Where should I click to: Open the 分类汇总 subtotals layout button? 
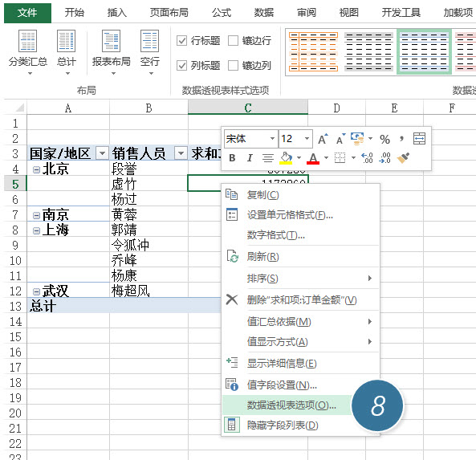coord(28,52)
